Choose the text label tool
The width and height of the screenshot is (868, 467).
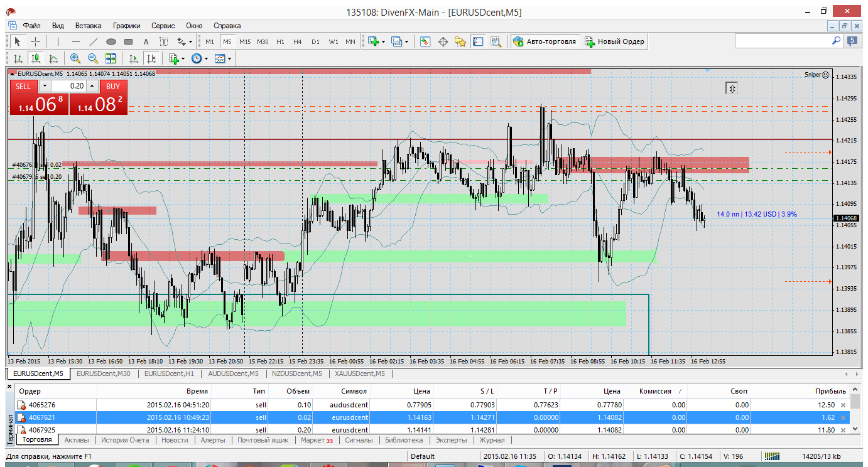tap(163, 41)
